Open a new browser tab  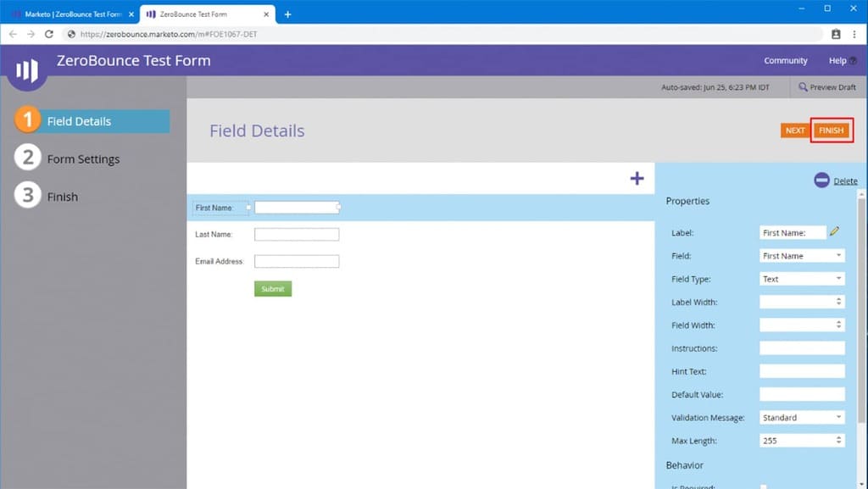coord(288,14)
